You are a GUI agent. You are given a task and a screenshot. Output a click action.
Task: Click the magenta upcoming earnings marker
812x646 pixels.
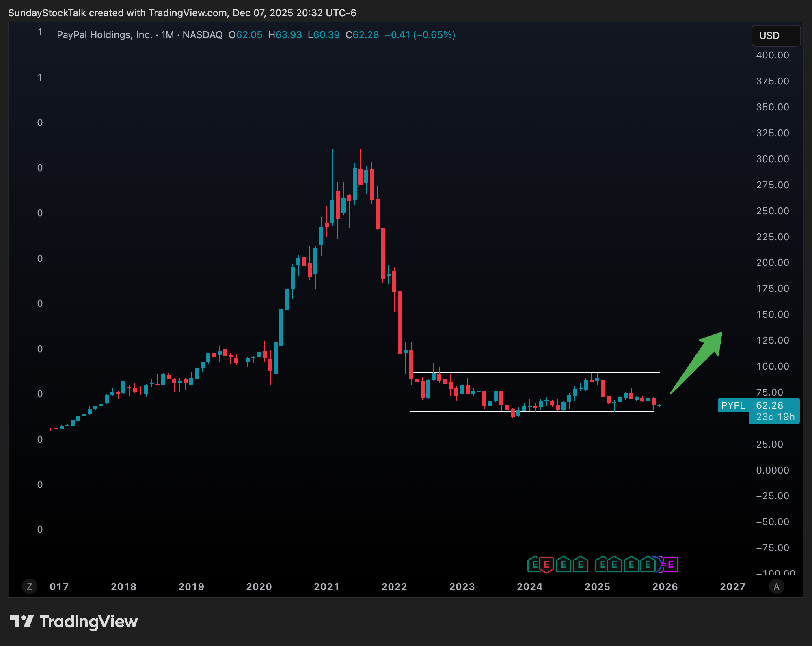point(671,564)
